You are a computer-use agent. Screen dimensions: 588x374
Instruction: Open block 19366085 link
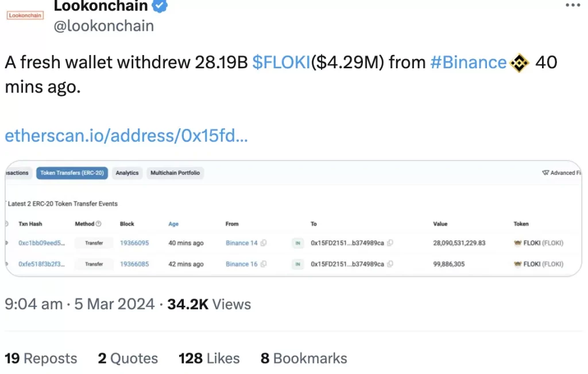tap(134, 264)
